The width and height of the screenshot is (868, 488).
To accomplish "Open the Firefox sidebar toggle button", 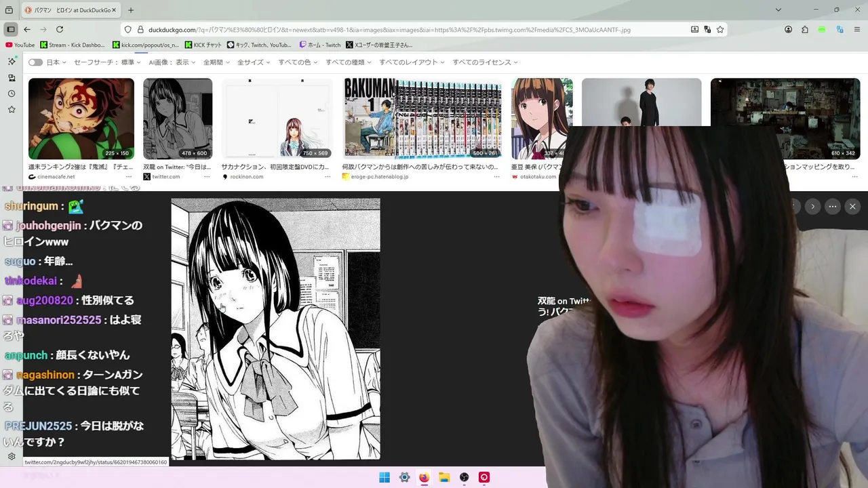I will pos(11,30).
